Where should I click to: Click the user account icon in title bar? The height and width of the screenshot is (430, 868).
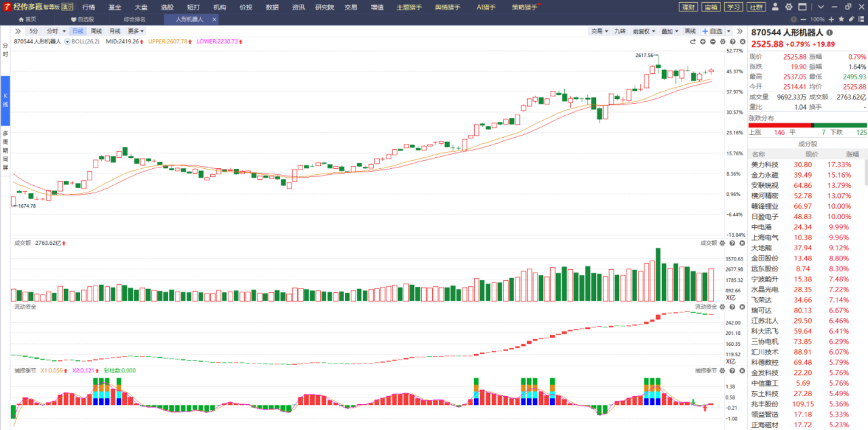(775, 7)
